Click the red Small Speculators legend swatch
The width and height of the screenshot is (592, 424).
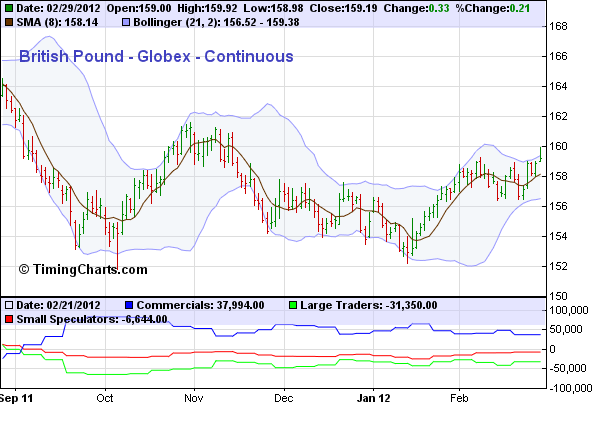(x=9, y=319)
